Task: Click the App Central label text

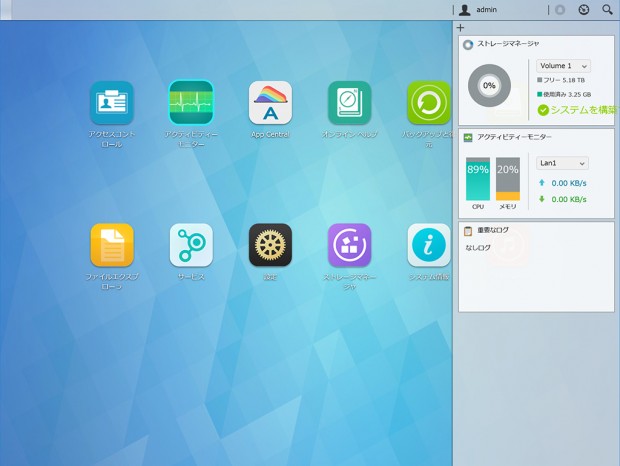Action: tap(270, 134)
